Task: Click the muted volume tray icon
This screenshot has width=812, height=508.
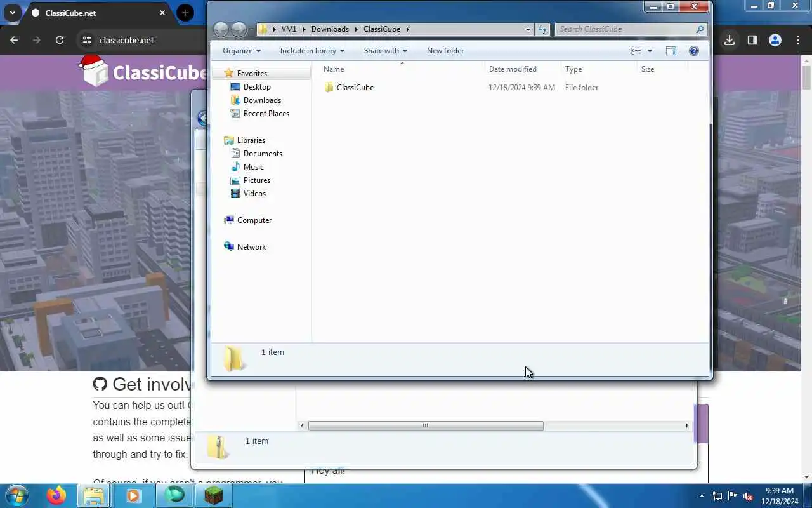Action: point(748,496)
